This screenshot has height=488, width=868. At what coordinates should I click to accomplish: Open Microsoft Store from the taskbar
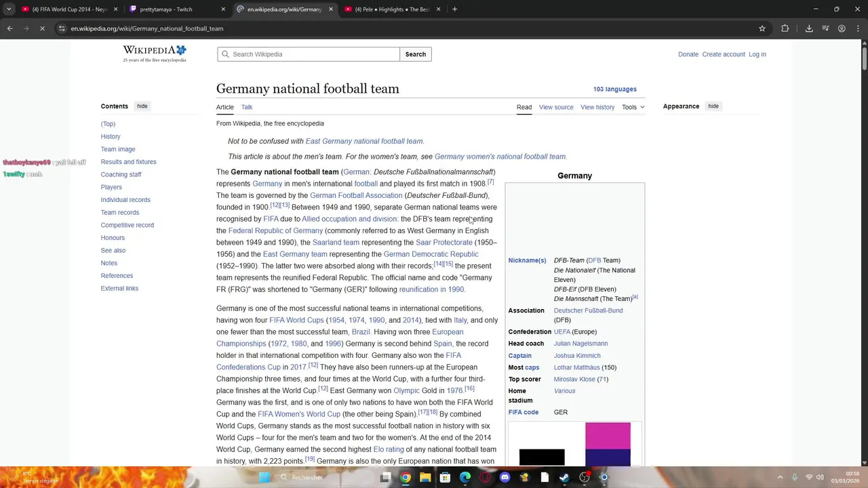pos(445,477)
